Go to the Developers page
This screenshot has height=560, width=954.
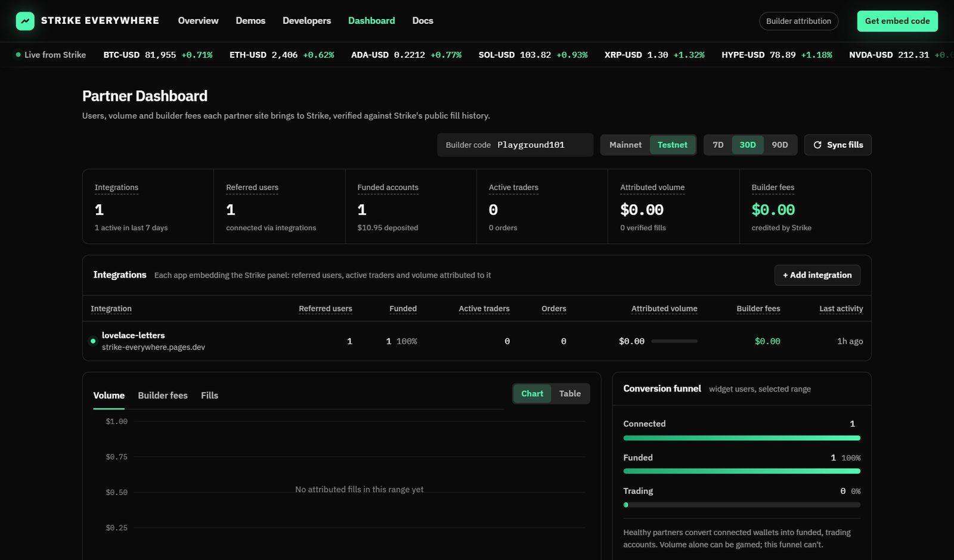[x=306, y=21]
